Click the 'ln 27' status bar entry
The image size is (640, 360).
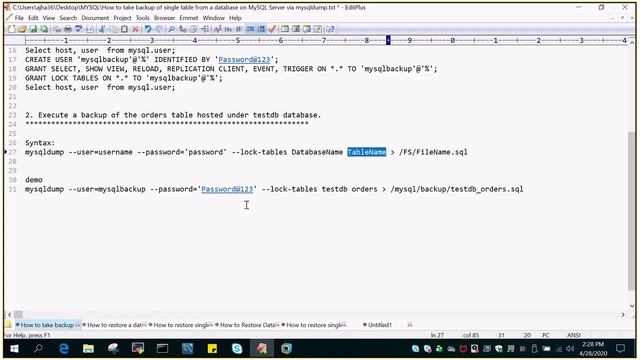click(437, 335)
